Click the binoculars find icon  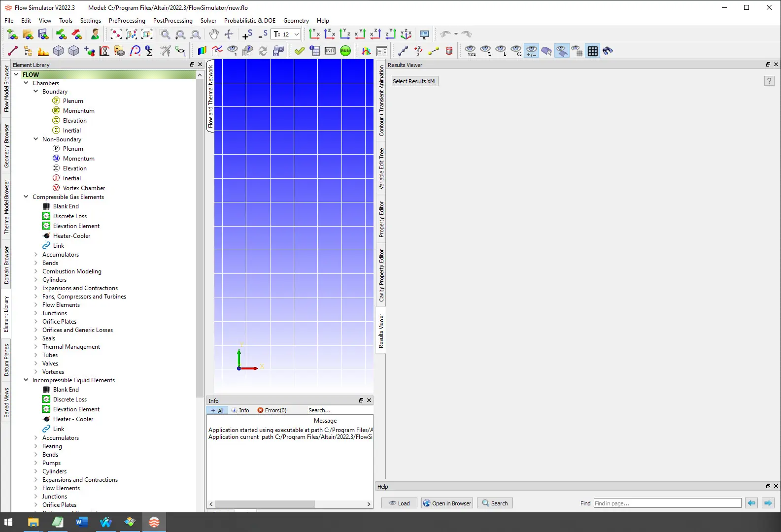coord(608,51)
